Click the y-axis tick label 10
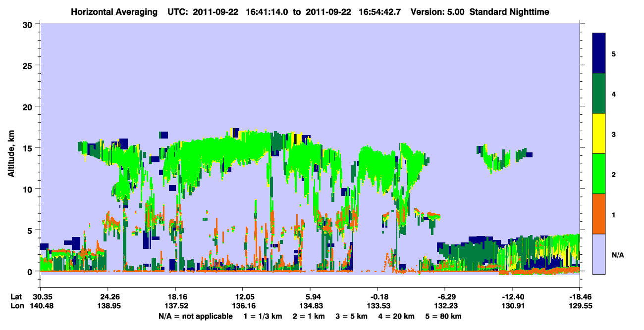 point(29,189)
